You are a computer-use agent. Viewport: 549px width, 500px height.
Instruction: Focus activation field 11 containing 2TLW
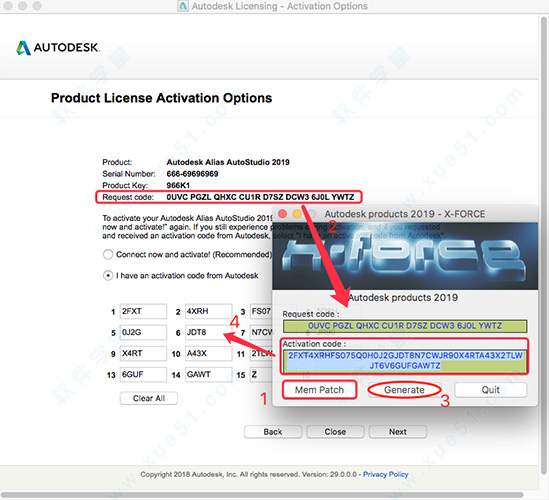click(261, 353)
